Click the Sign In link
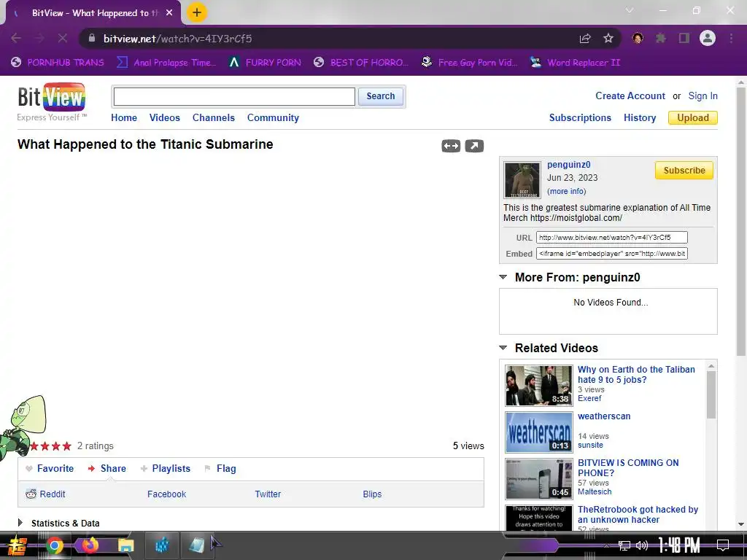 pos(703,96)
